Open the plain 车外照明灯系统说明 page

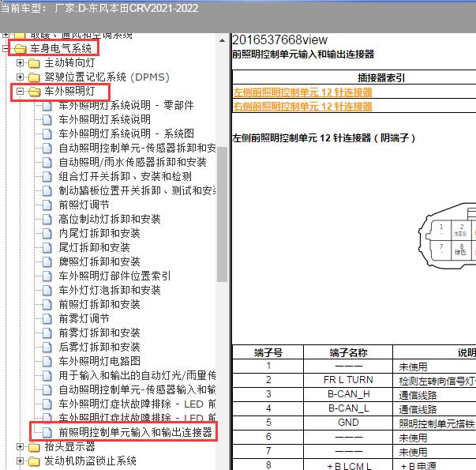(x=105, y=119)
